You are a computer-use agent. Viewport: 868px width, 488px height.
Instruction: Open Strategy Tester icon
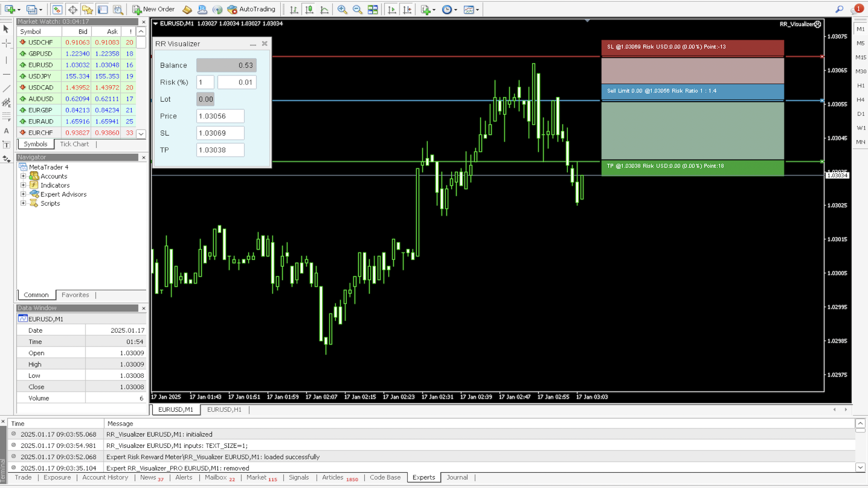coord(118,9)
